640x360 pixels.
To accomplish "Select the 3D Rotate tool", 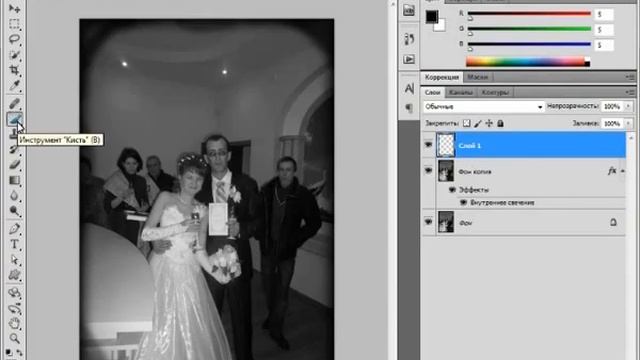I will pyautogui.click(x=14, y=292).
